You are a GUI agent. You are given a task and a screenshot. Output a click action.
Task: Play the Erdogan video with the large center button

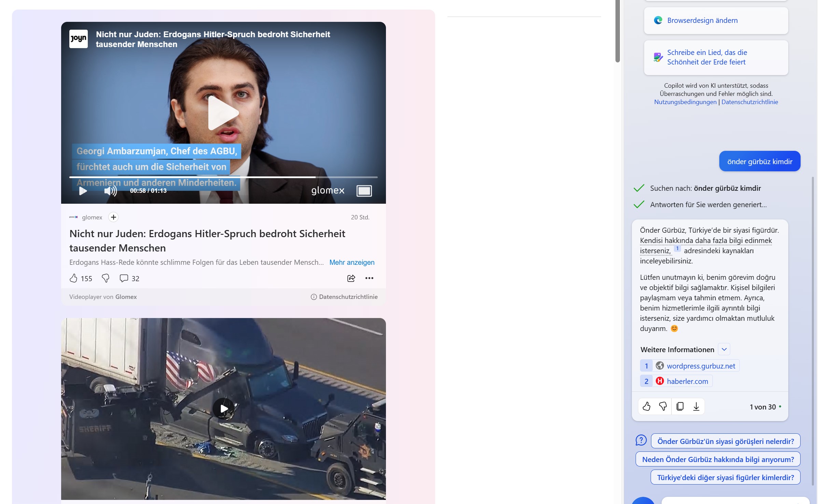223,113
